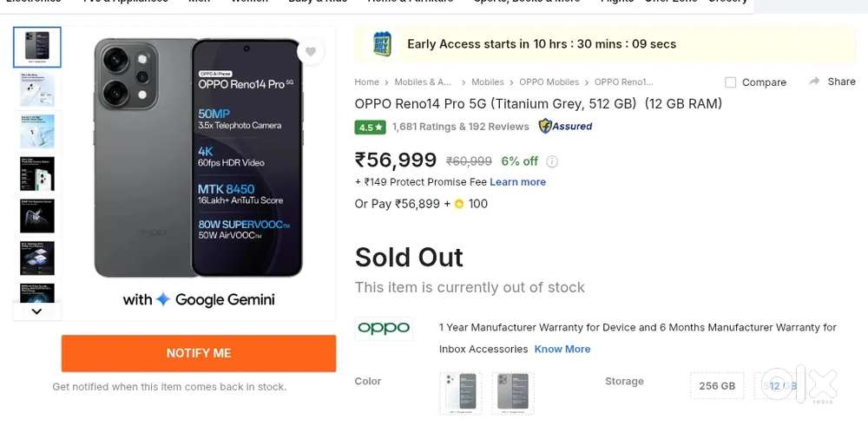Add phone to wishlist with heart icon

(x=310, y=52)
